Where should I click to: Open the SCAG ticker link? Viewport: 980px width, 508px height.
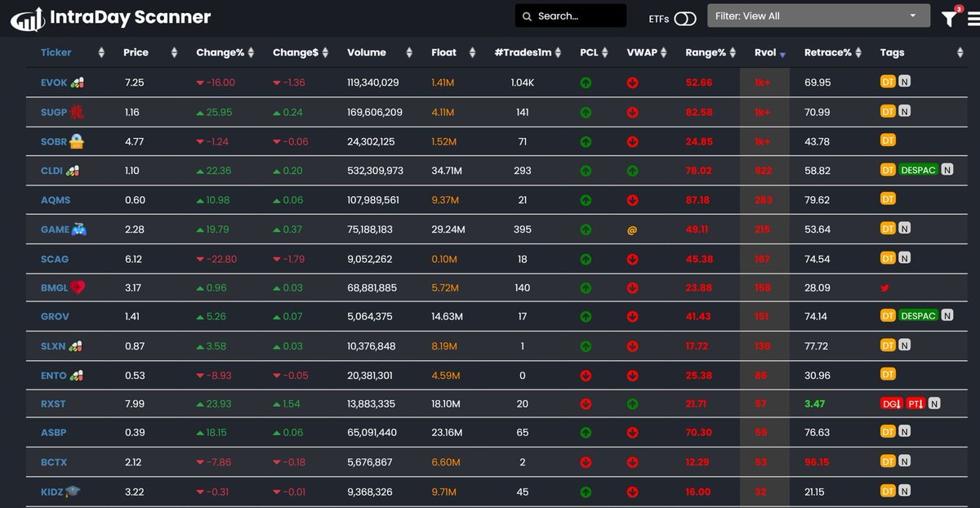tap(55, 259)
